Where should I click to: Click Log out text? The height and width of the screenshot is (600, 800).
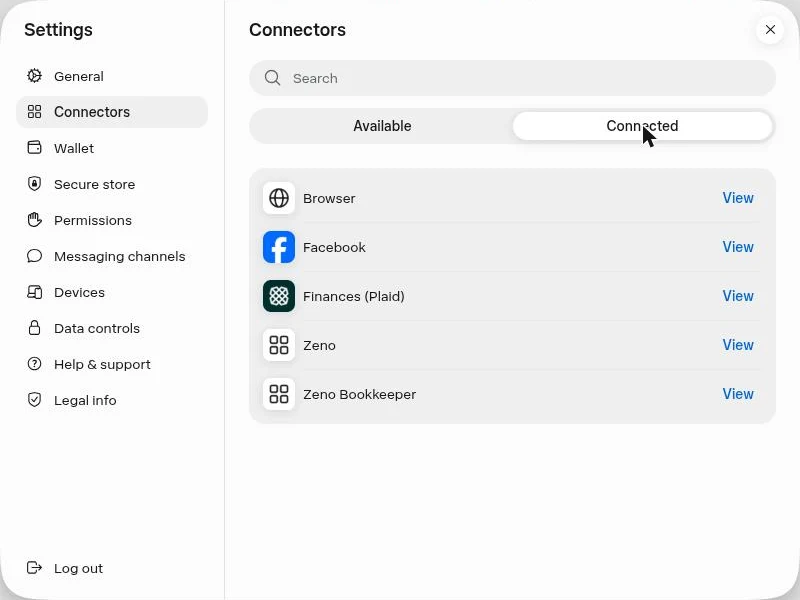(x=79, y=568)
